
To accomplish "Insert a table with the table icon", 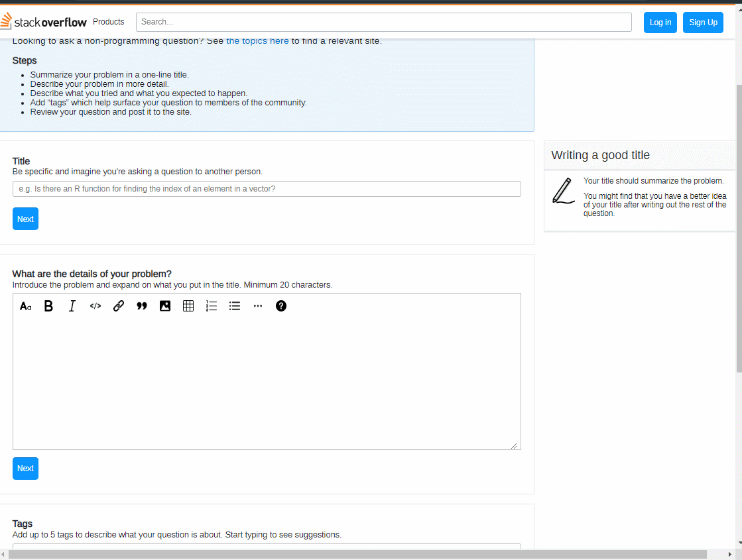I will [x=188, y=306].
